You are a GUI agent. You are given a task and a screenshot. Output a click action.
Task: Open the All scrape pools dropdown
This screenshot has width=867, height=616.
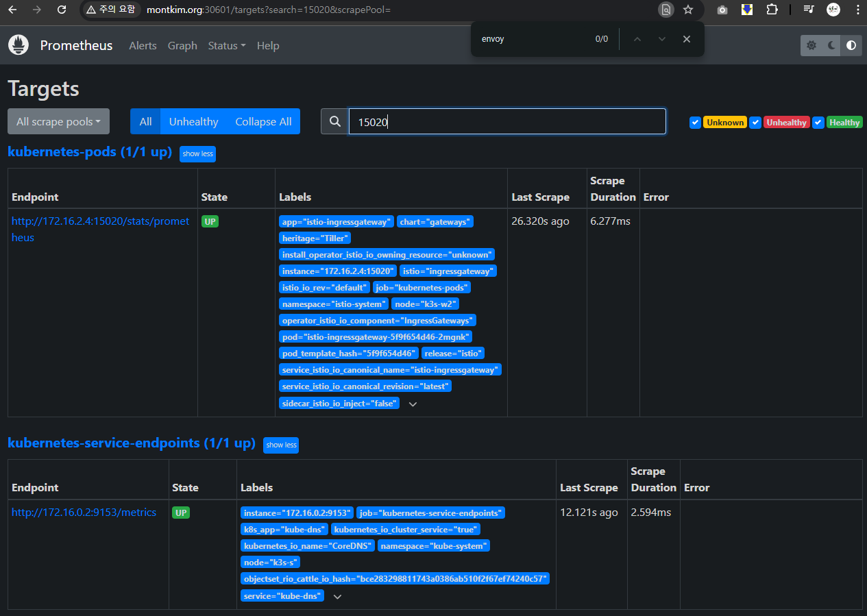(58, 121)
